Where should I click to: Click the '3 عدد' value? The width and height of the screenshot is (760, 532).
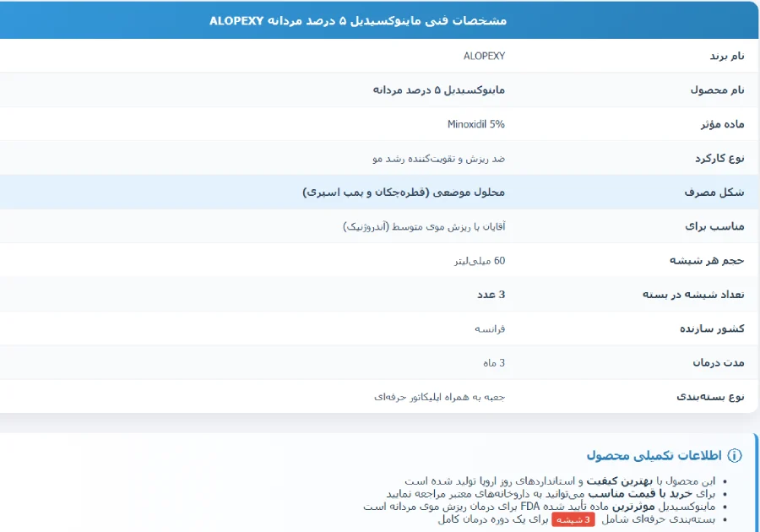[491, 295]
